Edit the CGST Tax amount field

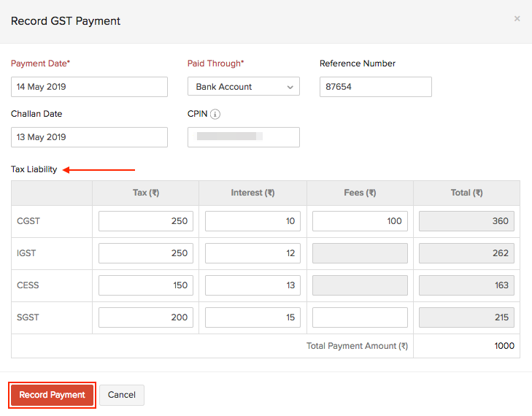pos(145,221)
